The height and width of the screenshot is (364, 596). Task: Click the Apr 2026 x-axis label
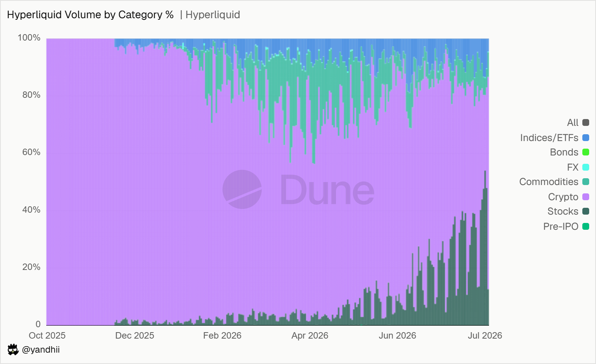tap(310, 336)
